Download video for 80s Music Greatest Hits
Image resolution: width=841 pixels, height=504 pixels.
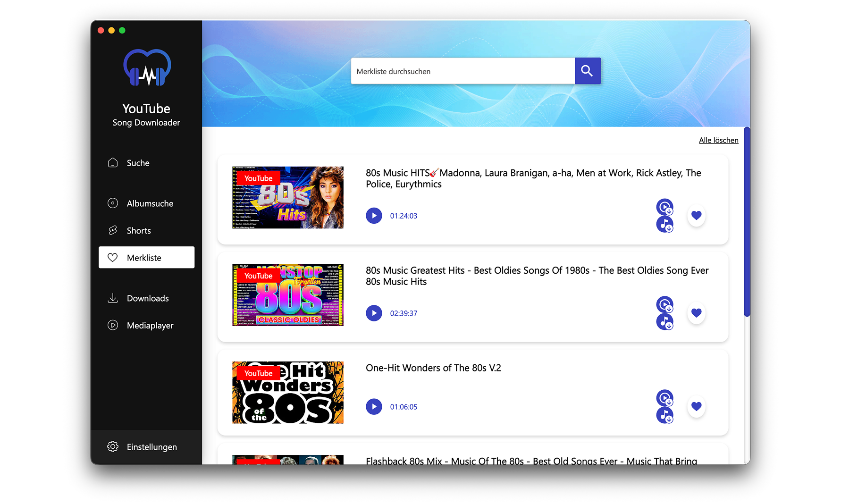point(664,304)
